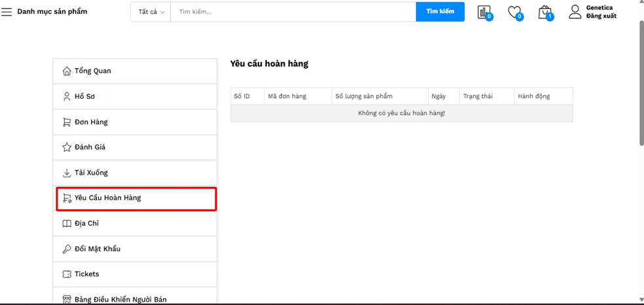Open the wishlist heart icon
The image size is (644, 305).
coord(514,12)
